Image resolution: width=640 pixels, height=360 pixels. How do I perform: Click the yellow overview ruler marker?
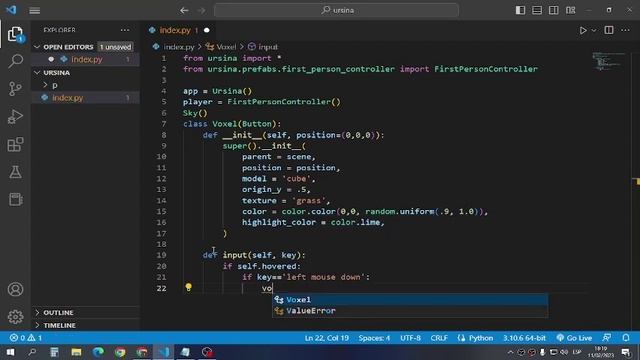click(636, 181)
